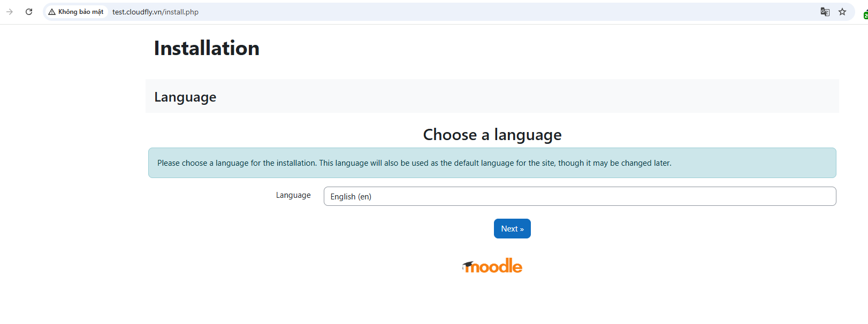Click the 'Language' field label
The width and height of the screenshot is (868, 324).
(293, 195)
